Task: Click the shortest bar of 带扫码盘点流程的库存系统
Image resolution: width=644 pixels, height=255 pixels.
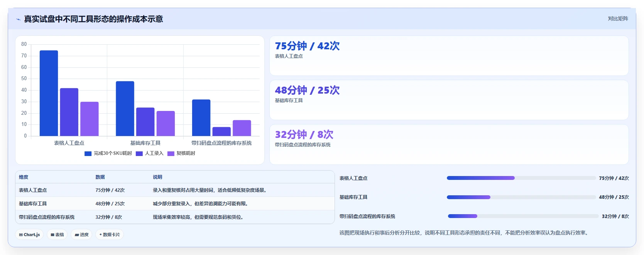Action: pyautogui.click(x=221, y=131)
